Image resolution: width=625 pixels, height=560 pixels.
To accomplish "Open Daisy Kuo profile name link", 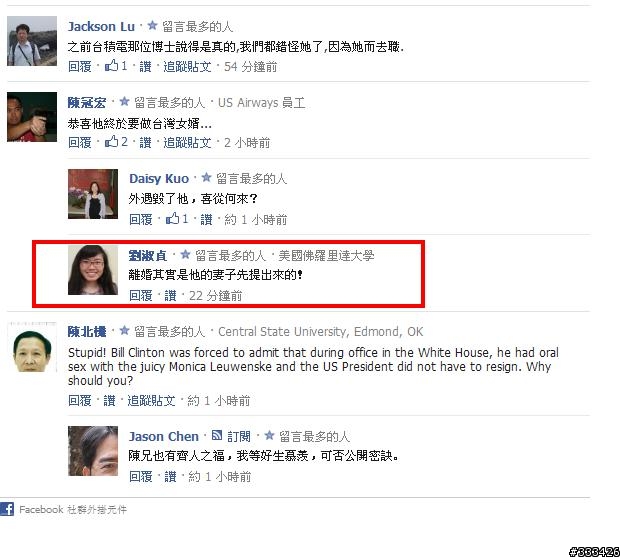I will 159,179.
